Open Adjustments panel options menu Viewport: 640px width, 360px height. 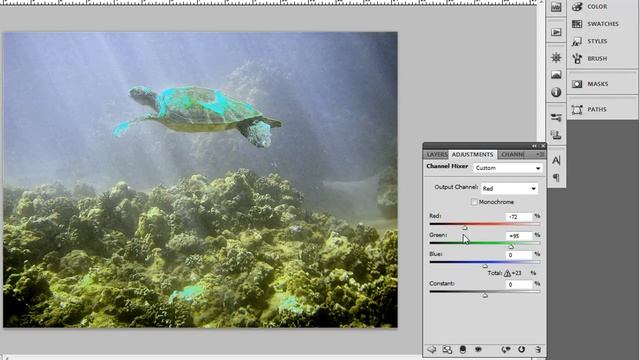[x=540, y=154]
